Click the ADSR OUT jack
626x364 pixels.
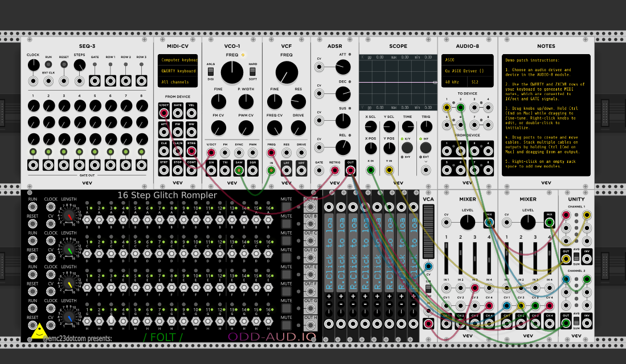point(350,170)
